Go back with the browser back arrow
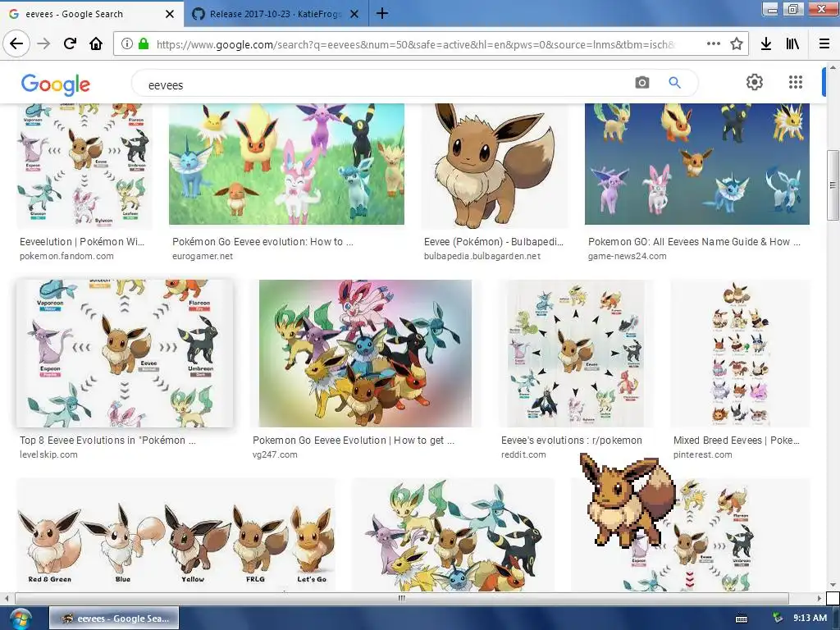Screen dimensions: 840x630 [x=16, y=43]
